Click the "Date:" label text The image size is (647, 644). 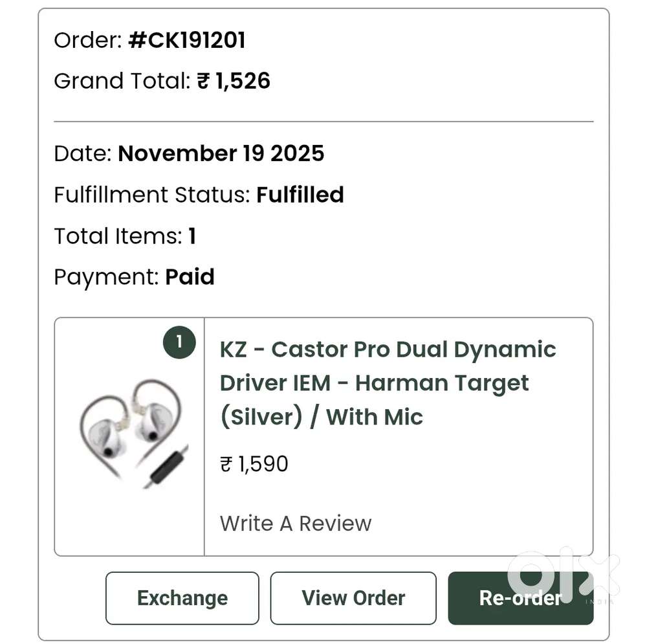click(83, 153)
